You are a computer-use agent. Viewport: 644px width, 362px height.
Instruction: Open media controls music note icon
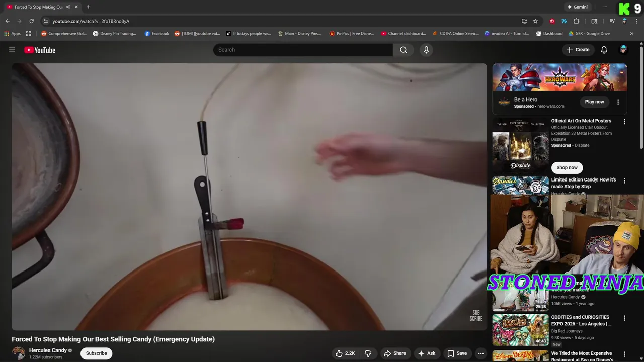[612, 21]
